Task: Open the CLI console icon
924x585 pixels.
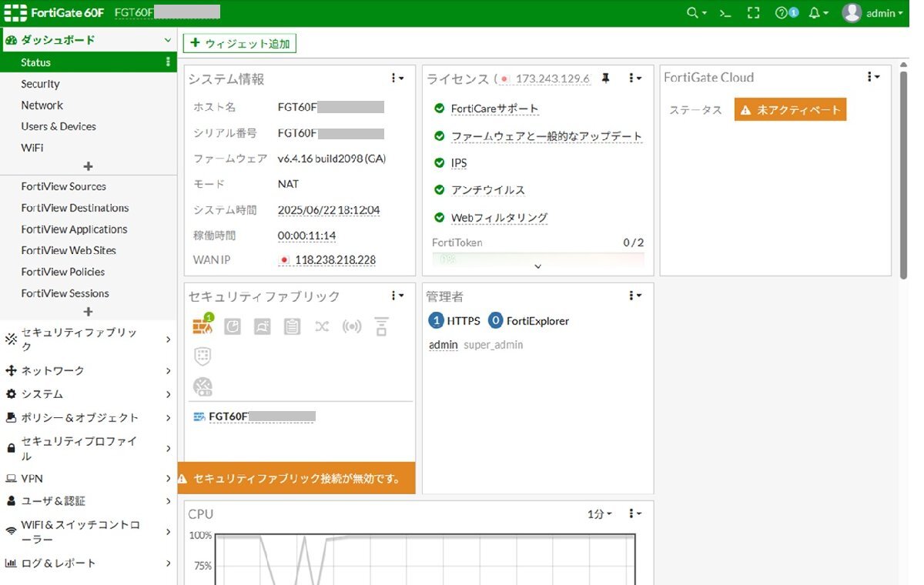Action: point(725,13)
